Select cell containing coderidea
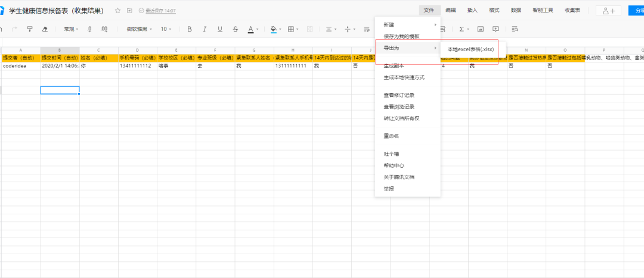Viewport: 644px width, 278px height. pyautogui.click(x=21, y=65)
